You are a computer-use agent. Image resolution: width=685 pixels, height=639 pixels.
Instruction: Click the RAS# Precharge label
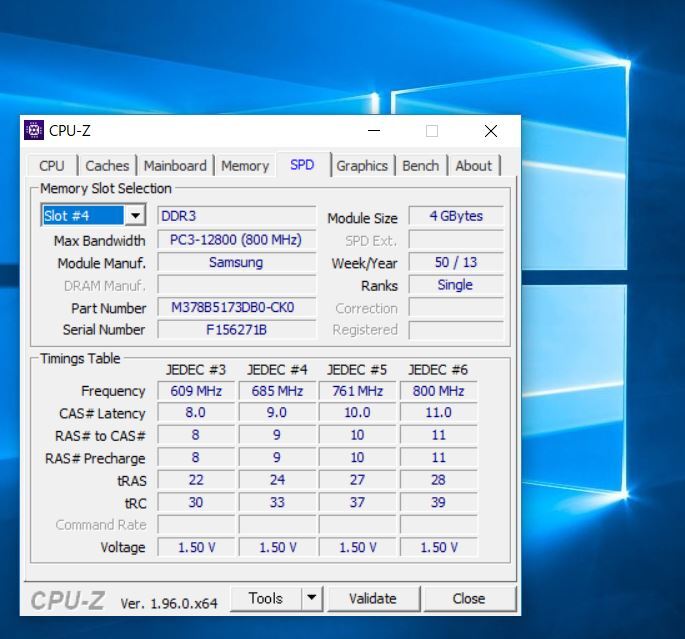pos(95,459)
